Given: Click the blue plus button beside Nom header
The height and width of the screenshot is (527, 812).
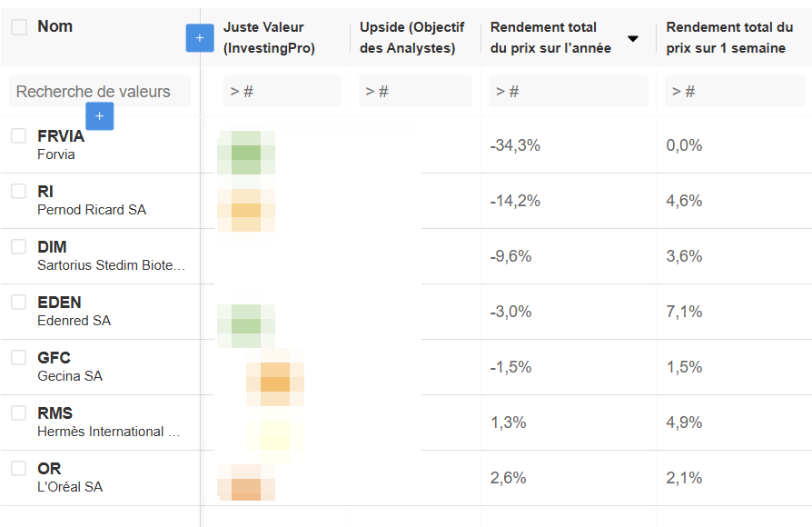Looking at the screenshot, I should [199, 38].
